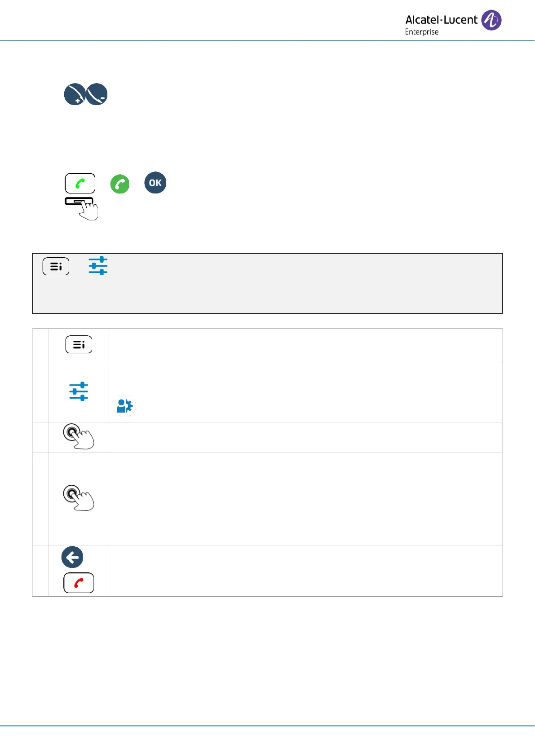Click the Enterprise text under the logo

421,32
